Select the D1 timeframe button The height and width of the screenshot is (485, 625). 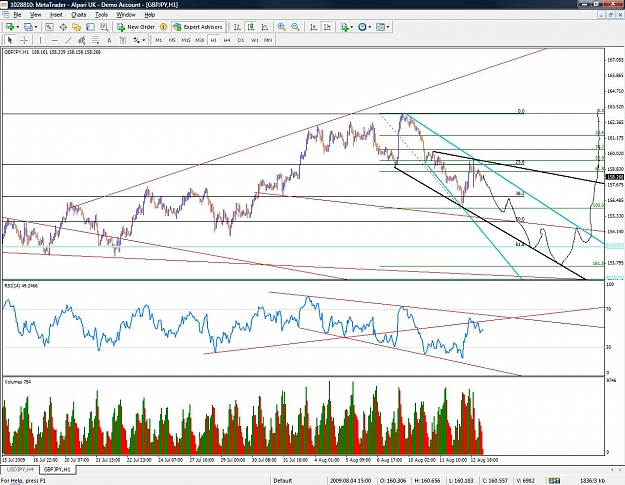tap(240, 40)
